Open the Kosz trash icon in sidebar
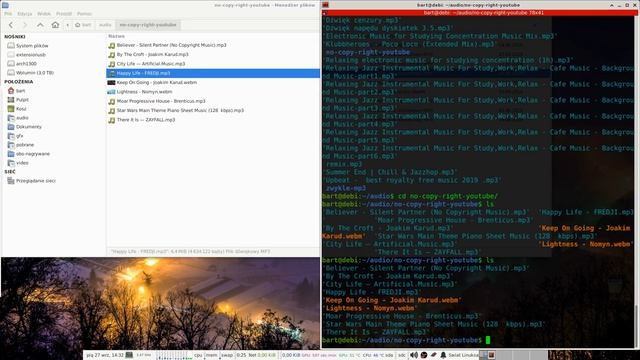This screenshot has width=640, height=360. tap(11, 109)
